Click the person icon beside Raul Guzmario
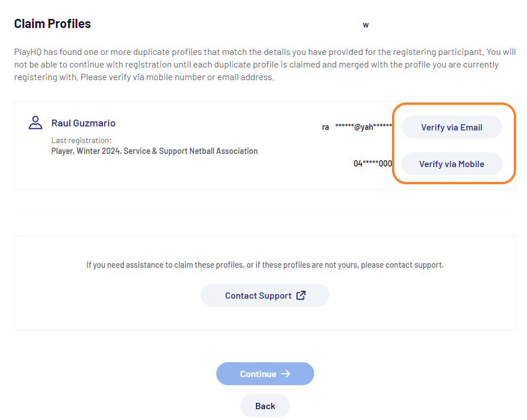 [x=35, y=122]
